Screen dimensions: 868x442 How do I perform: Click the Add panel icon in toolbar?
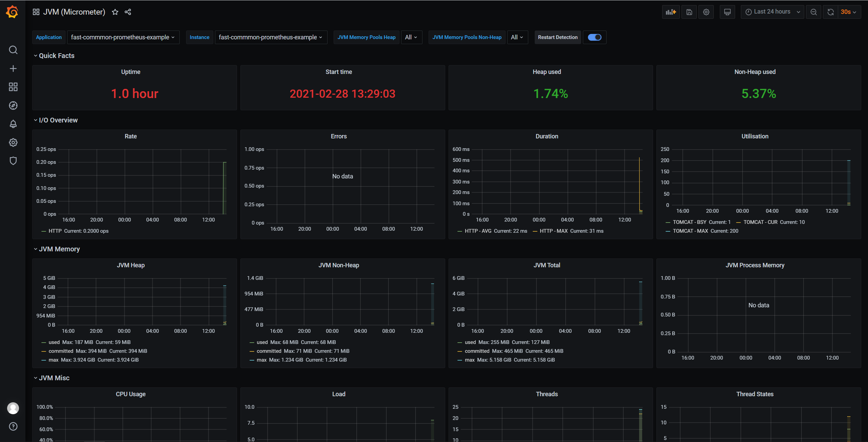click(x=671, y=12)
